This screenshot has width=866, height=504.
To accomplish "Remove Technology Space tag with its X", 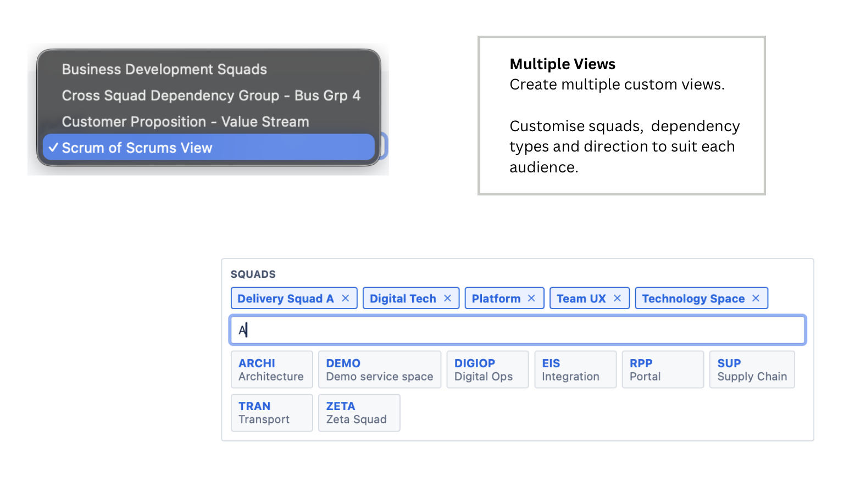I will pos(756,298).
